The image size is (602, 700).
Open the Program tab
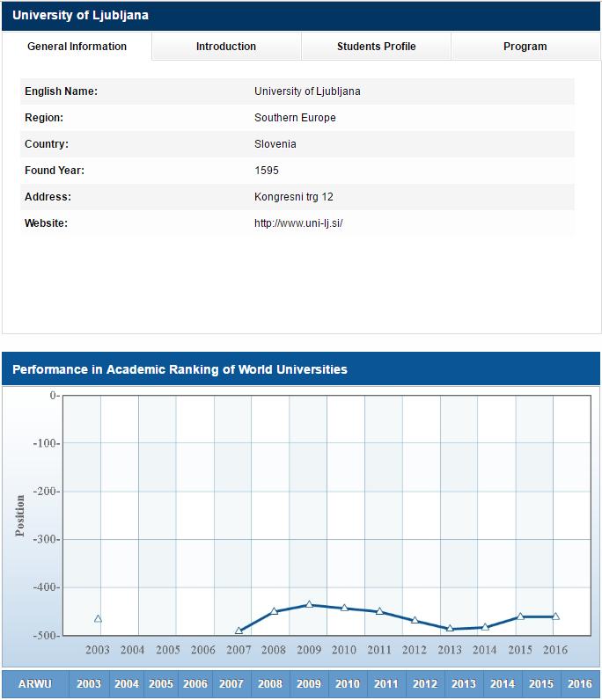pos(525,47)
